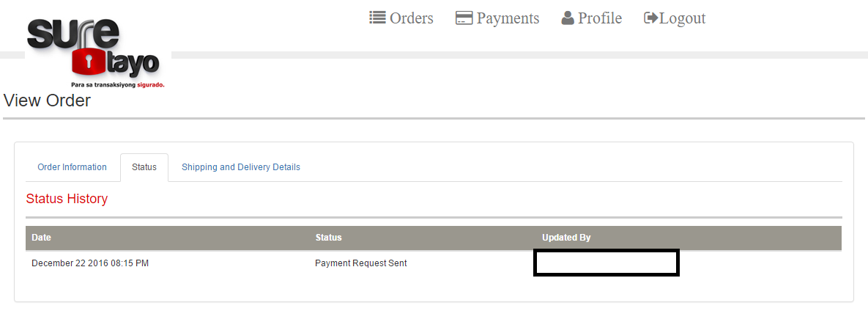Click the Payments credit card icon
The width and height of the screenshot is (868, 311).
coord(464,18)
